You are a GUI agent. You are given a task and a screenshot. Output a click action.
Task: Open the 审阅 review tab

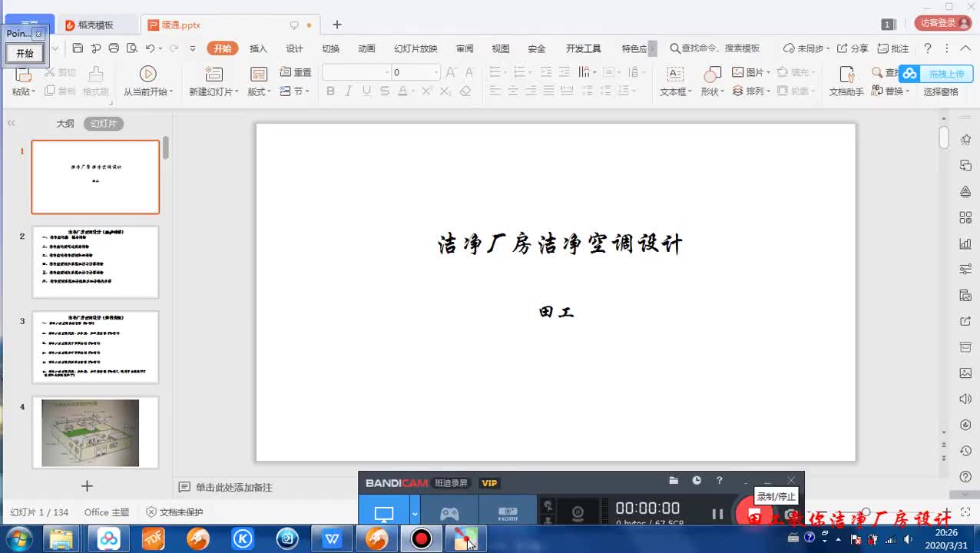click(x=465, y=48)
